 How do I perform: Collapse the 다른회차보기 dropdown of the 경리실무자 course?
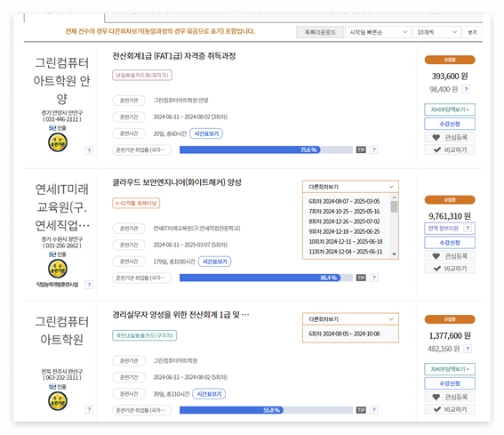(350, 319)
